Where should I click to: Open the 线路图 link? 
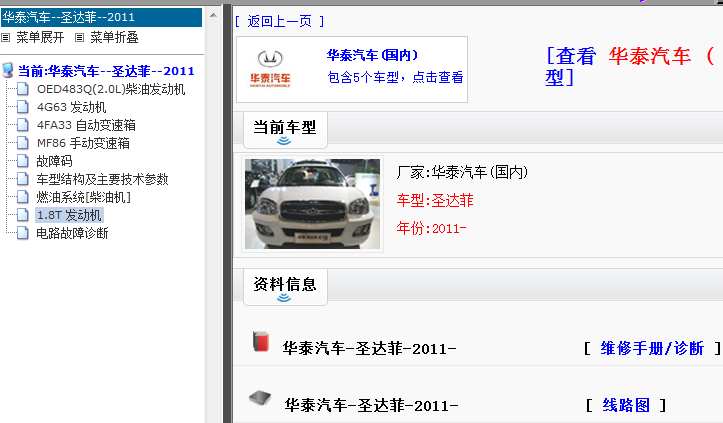(626, 405)
